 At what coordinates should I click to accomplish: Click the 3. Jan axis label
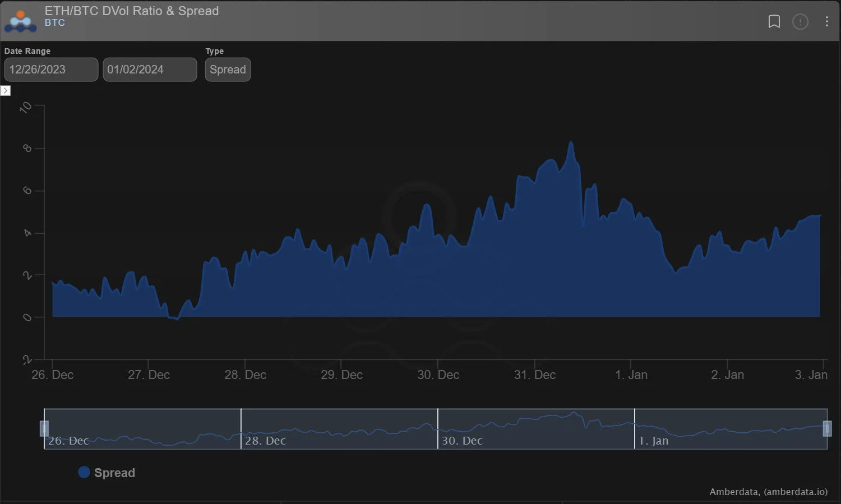[811, 374]
